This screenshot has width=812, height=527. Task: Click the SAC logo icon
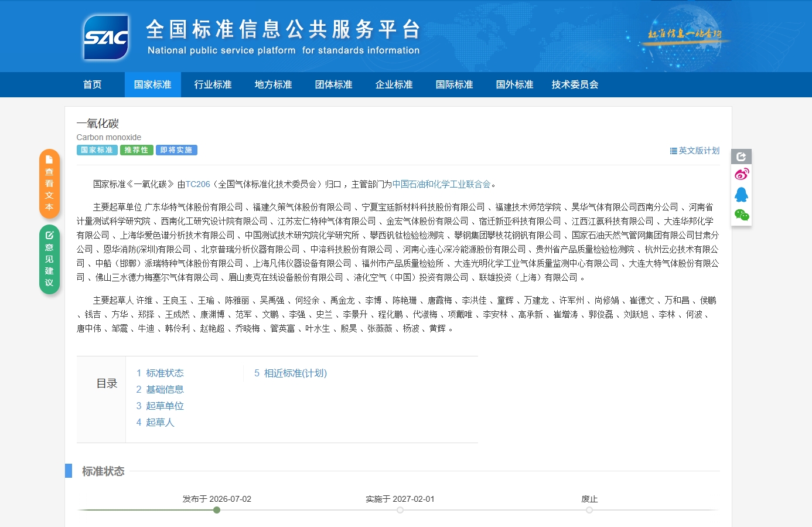pyautogui.click(x=106, y=38)
